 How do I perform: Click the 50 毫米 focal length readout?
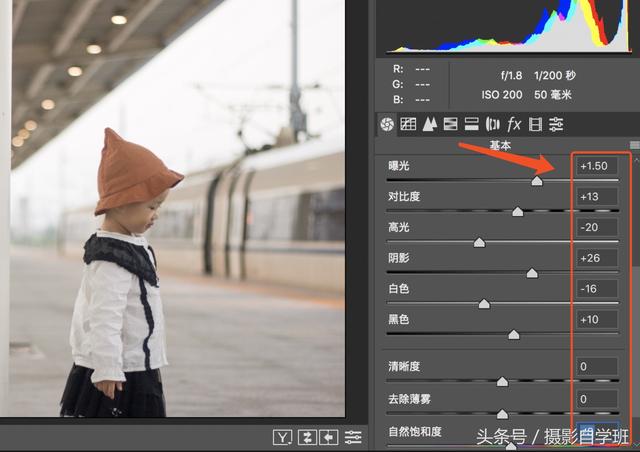[553, 95]
